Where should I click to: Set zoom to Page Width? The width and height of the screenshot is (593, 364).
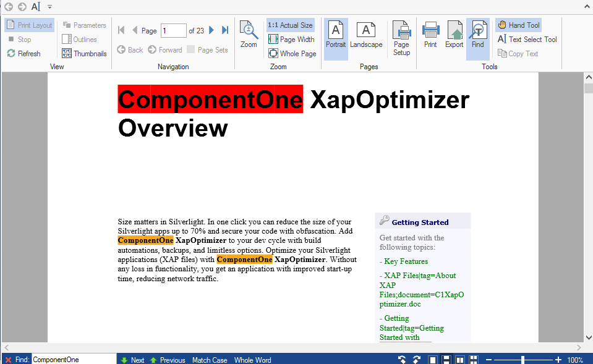(x=291, y=40)
